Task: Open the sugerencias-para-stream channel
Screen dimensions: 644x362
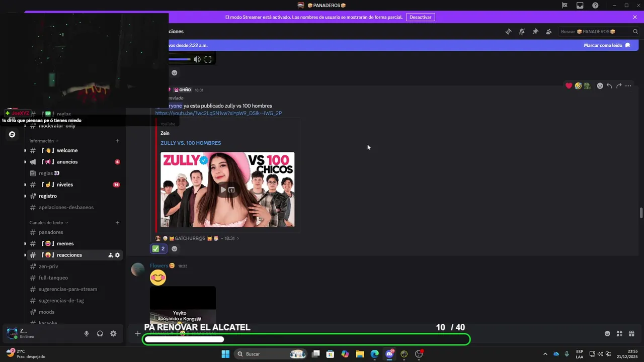Action: point(74,289)
